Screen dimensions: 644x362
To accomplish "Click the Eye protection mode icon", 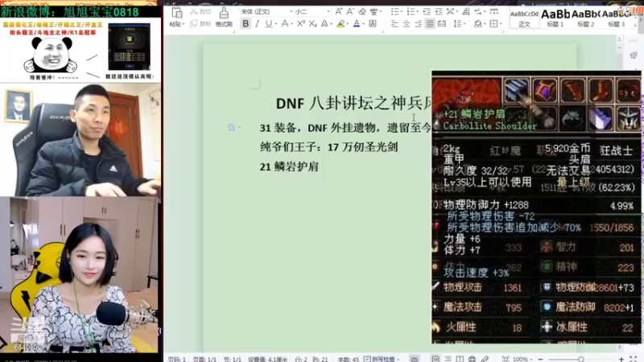I will (414, 359).
